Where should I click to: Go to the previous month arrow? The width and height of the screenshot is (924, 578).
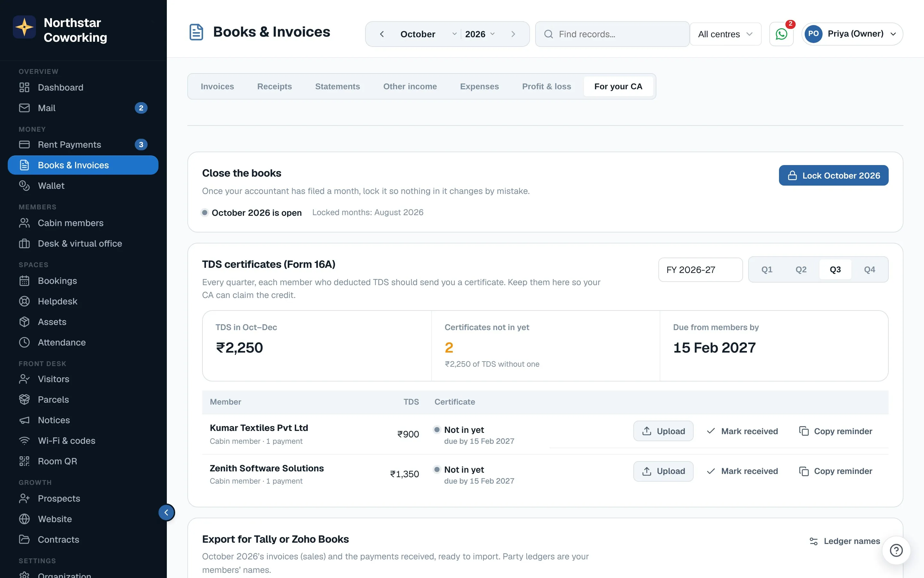(x=381, y=34)
